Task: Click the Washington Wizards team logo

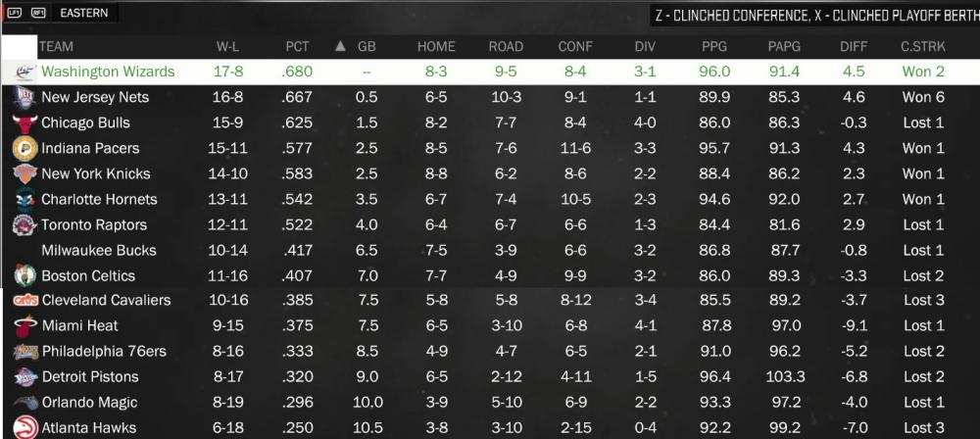Action: click(x=25, y=72)
